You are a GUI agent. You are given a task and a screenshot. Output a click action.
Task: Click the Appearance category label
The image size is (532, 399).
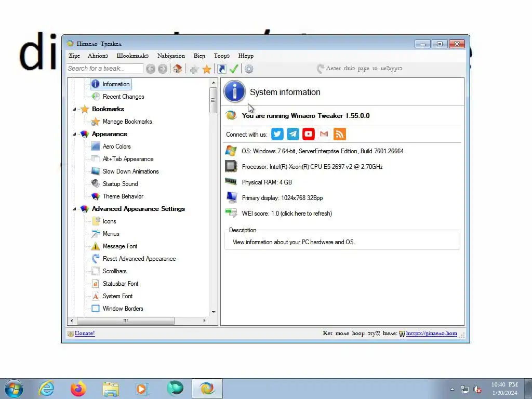(109, 134)
